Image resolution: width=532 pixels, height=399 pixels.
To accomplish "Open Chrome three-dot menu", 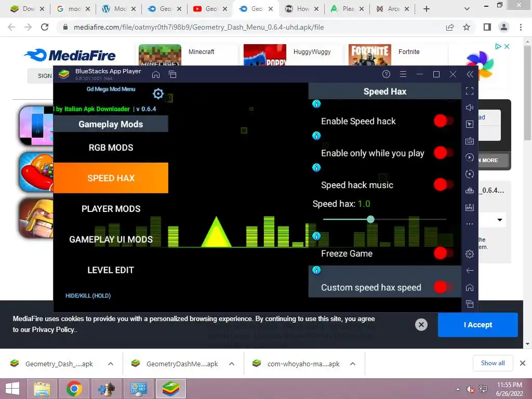I will (x=521, y=27).
